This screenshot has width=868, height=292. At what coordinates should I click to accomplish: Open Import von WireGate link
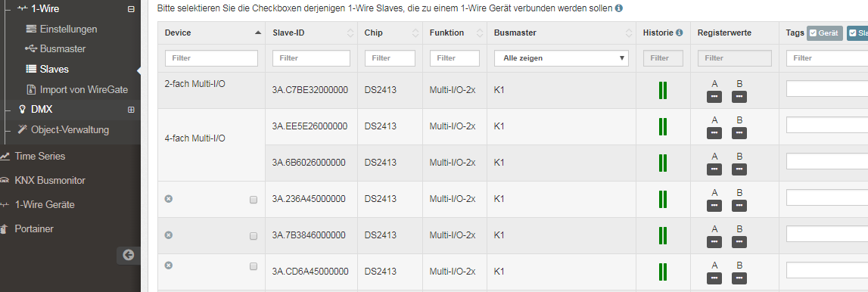tap(77, 89)
